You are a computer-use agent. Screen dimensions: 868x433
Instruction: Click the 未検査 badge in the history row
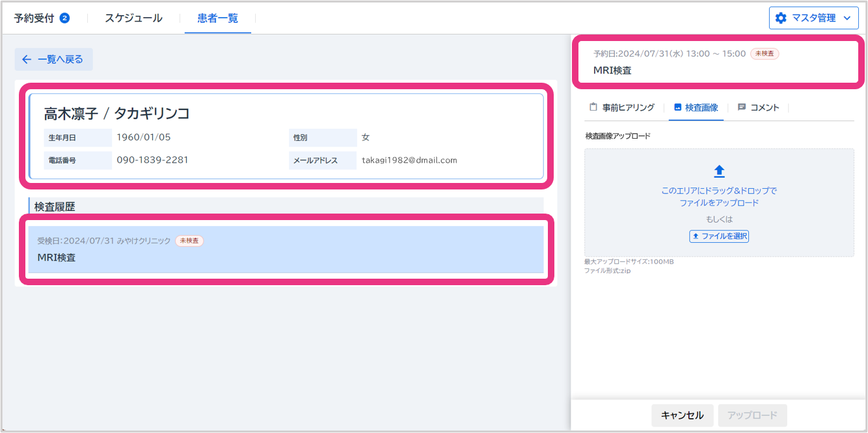(189, 241)
